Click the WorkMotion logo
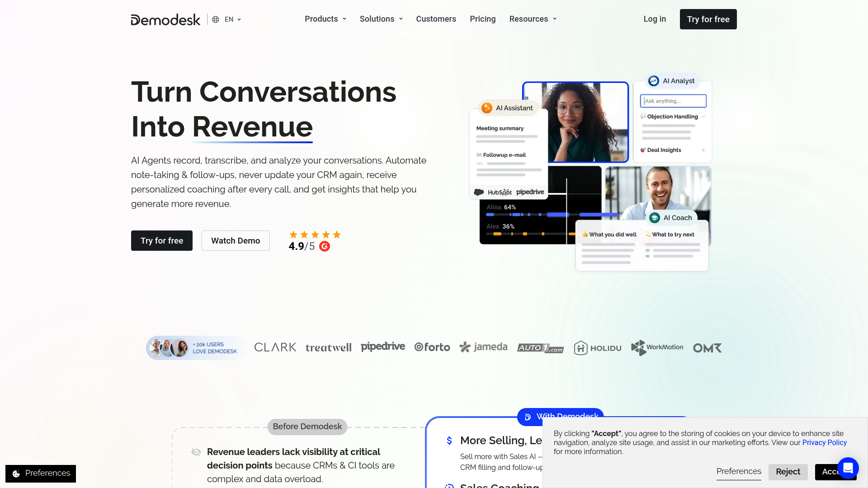The image size is (868, 488). click(657, 347)
